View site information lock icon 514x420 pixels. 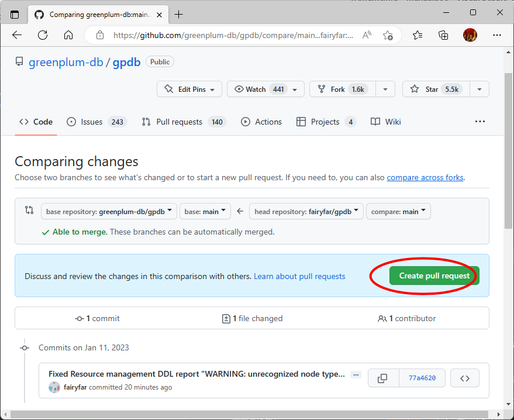100,35
